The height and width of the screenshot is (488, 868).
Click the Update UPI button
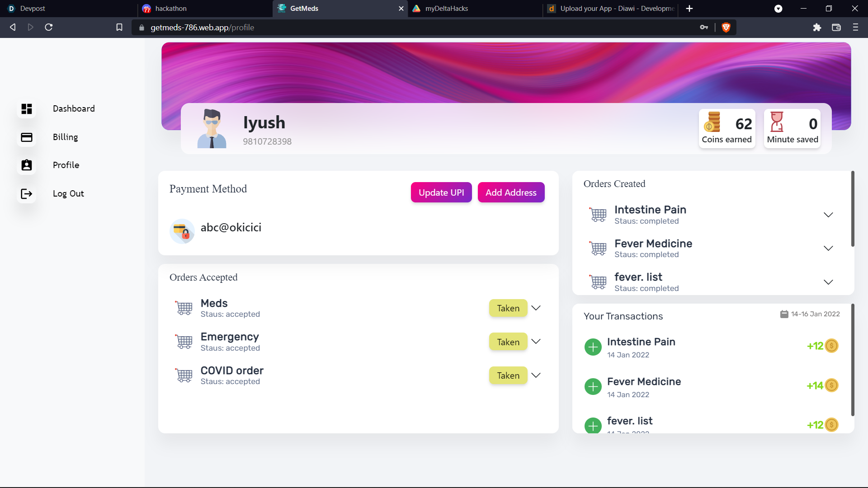(441, 192)
